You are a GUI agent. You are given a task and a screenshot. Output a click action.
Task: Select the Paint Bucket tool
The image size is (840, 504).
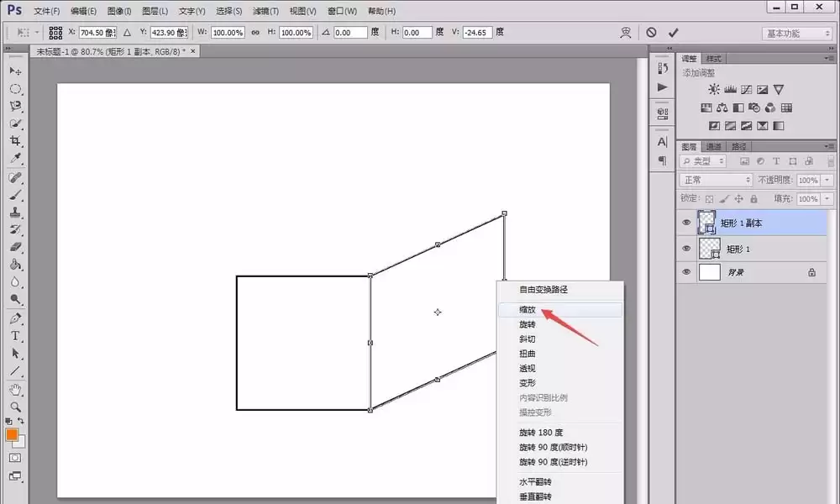[x=15, y=265]
